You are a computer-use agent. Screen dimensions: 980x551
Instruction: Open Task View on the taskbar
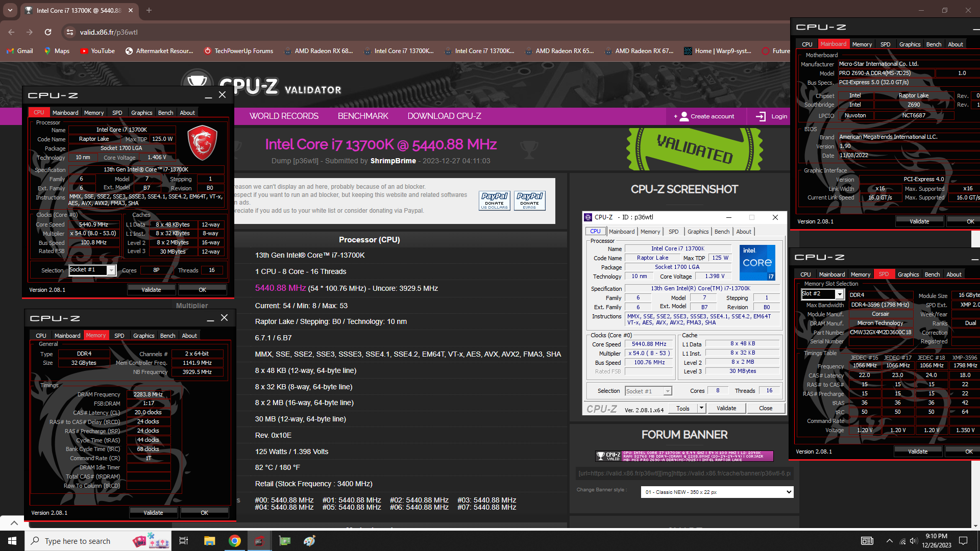coord(184,541)
